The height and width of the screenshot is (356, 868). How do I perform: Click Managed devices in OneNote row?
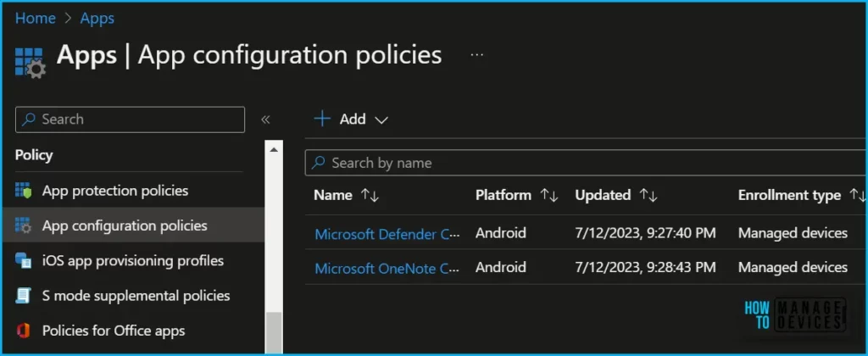(x=793, y=267)
